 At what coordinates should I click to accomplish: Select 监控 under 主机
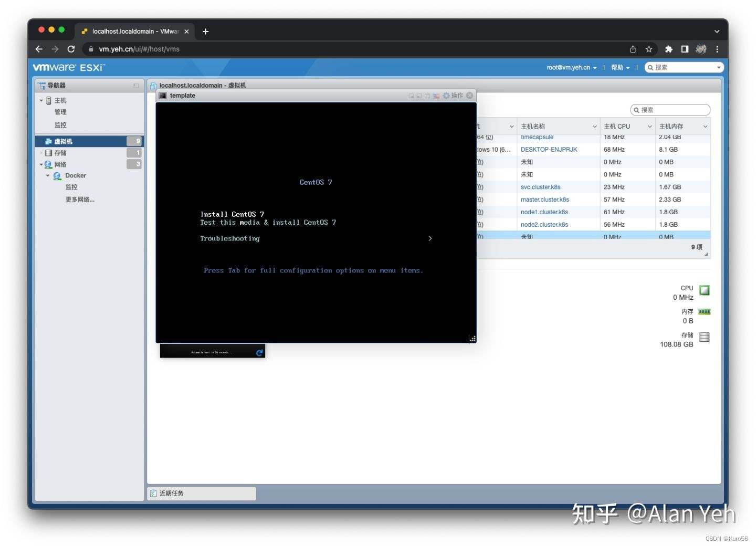[60, 125]
